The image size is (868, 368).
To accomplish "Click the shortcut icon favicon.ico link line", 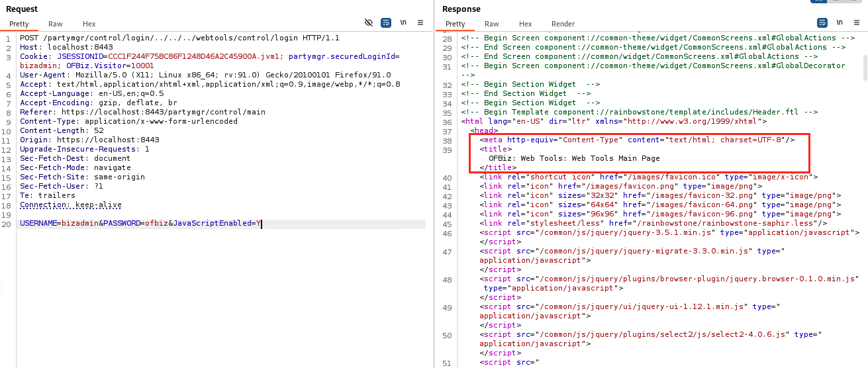I will click(649, 177).
